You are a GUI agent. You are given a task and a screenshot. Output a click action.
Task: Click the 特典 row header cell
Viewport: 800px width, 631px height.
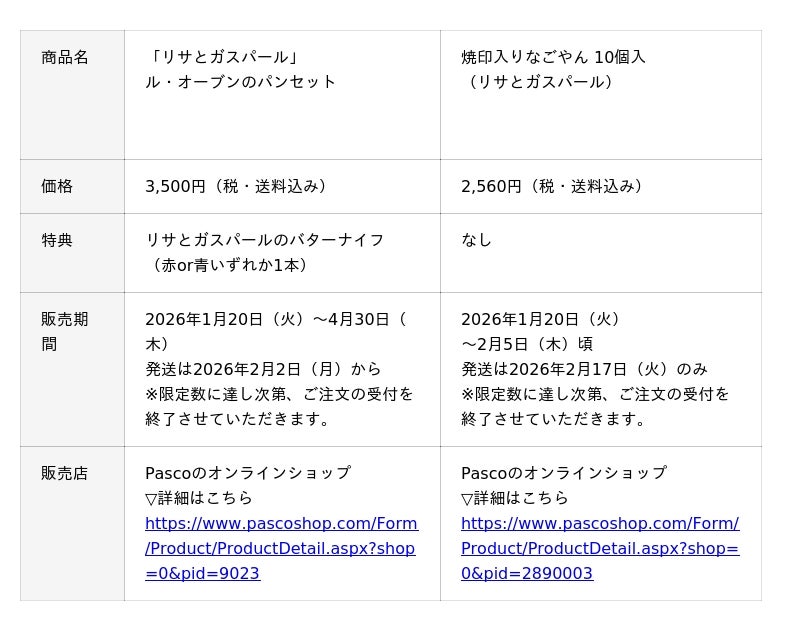coord(57,241)
